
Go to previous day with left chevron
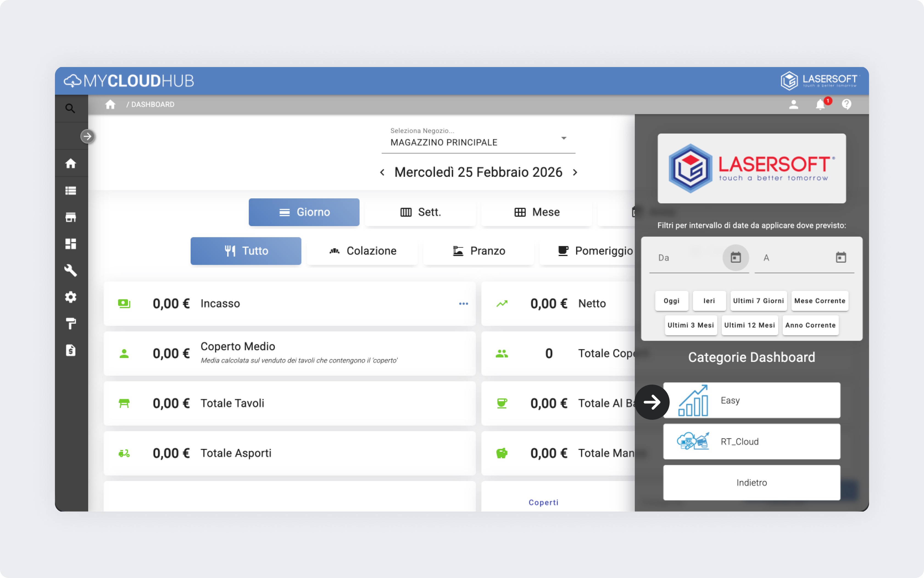382,173
